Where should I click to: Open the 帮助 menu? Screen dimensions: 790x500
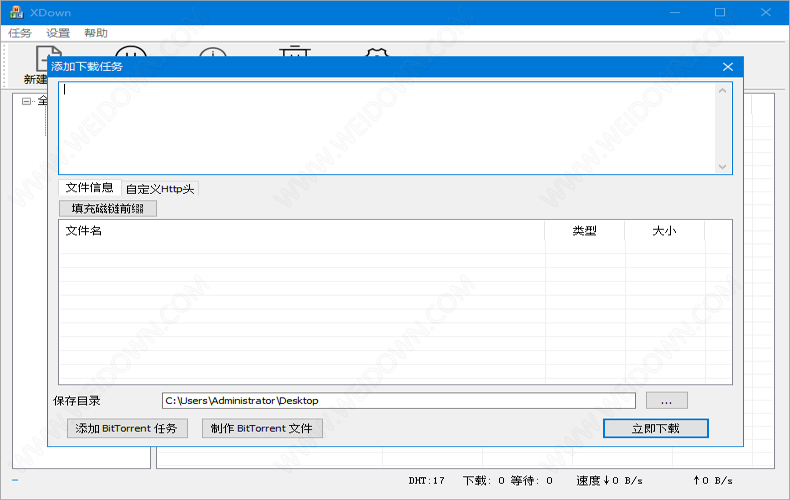[96, 33]
